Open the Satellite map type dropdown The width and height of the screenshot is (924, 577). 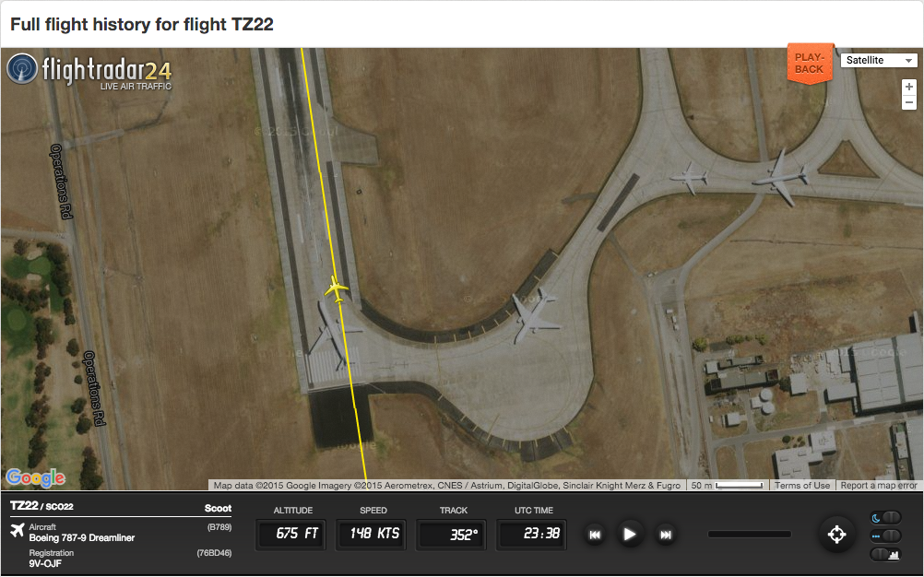click(x=879, y=60)
